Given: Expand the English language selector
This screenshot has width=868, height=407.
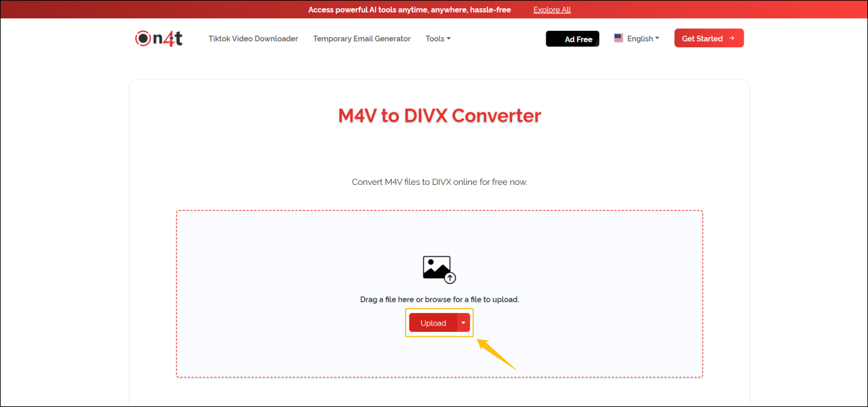Looking at the screenshot, I should coord(640,38).
